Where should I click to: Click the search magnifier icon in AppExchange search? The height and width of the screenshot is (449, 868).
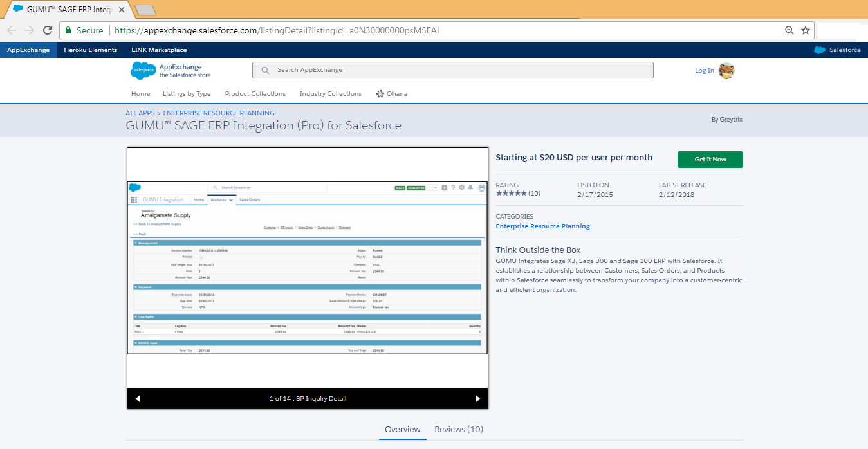265,70
